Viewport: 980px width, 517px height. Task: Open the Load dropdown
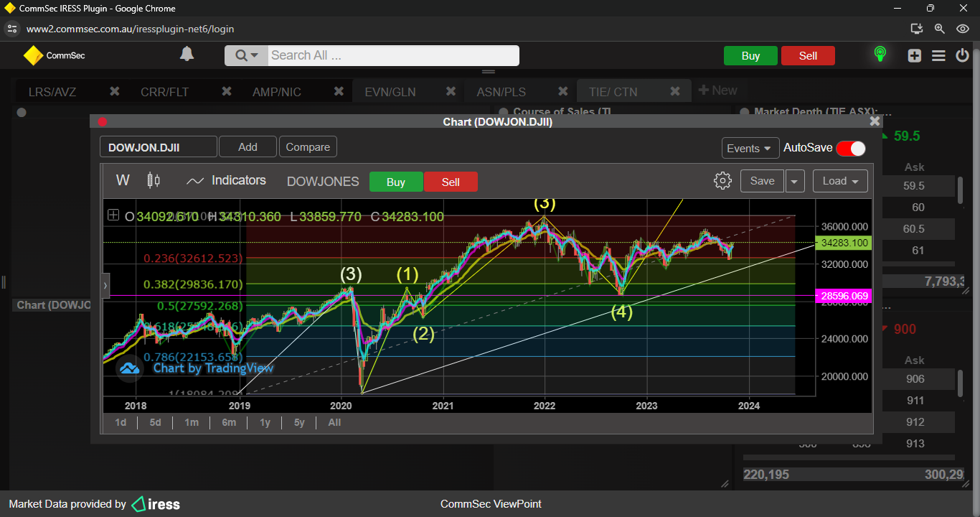point(840,181)
